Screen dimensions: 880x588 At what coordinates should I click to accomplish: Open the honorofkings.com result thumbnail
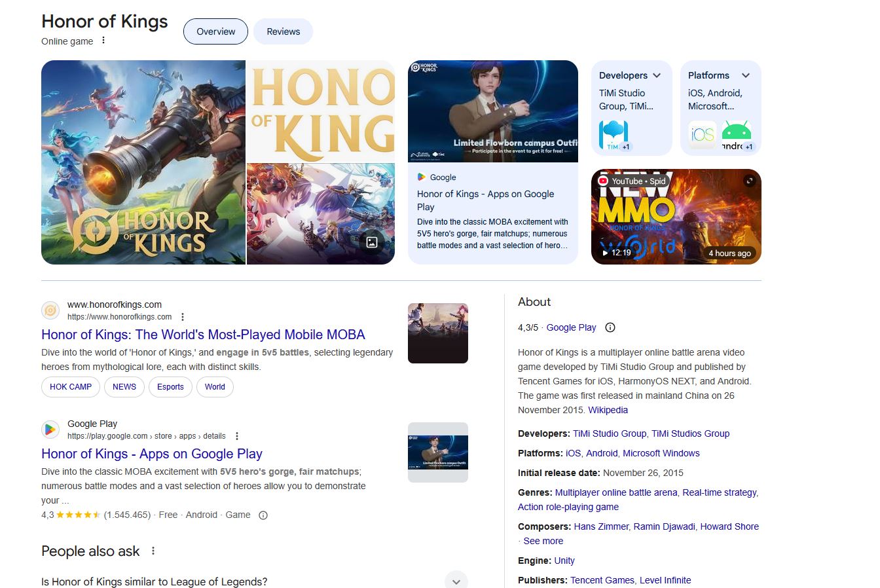[x=438, y=333]
